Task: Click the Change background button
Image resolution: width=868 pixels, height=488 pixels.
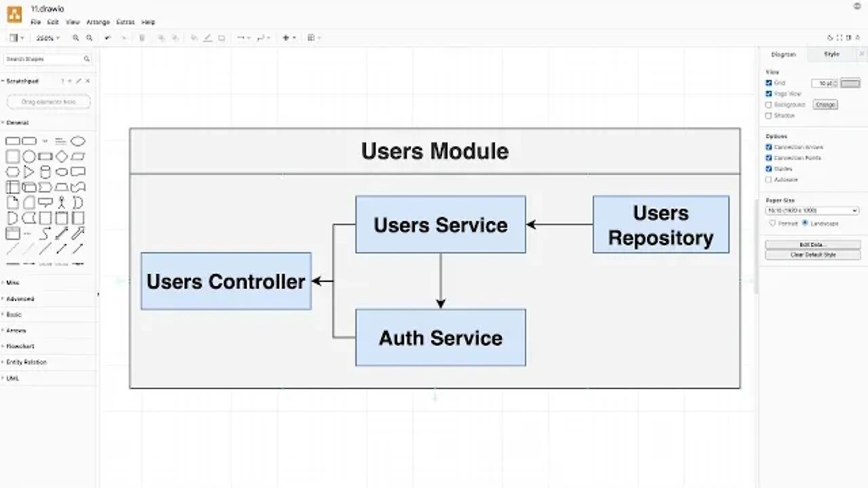Action: tap(825, 104)
